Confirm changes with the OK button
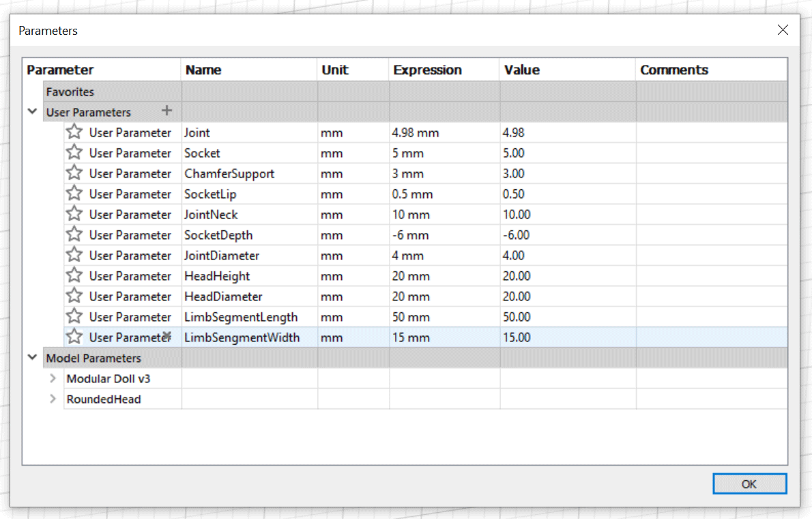This screenshot has height=519, width=812. point(749,483)
